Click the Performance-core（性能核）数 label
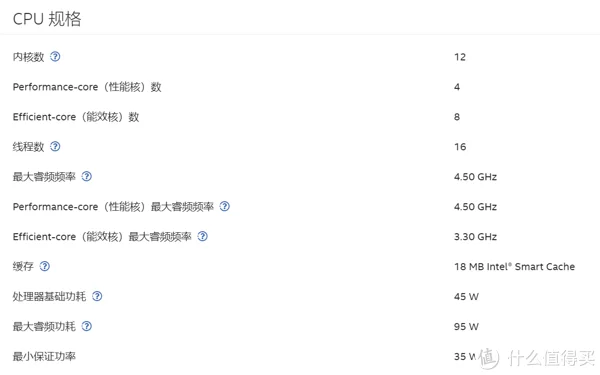This screenshot has width=600, height=375. pos(87,87)
